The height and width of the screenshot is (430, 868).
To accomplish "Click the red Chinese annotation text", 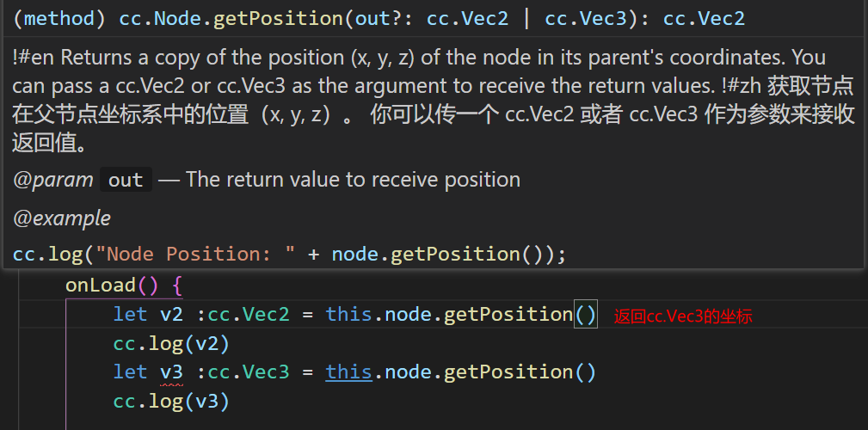I will (x=683, y=316).
